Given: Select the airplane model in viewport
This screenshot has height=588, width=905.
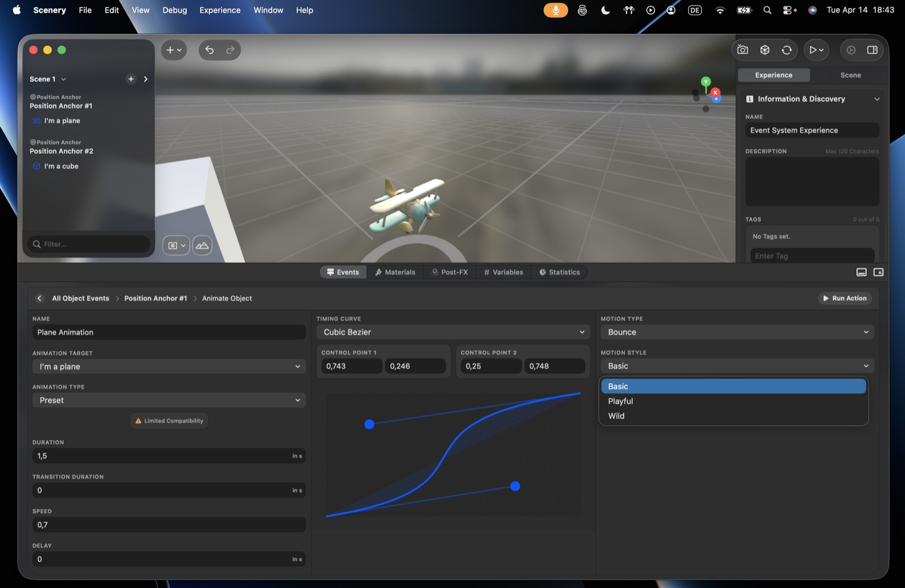Looking at the screenshot, I should (x=408, y=205).
